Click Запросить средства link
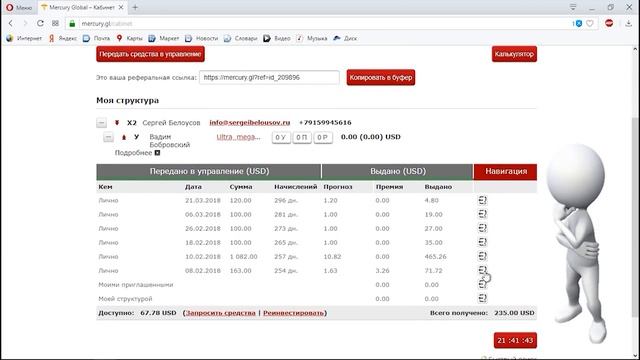The height and width of the screenshot is (360, 640). coord(220,313)
